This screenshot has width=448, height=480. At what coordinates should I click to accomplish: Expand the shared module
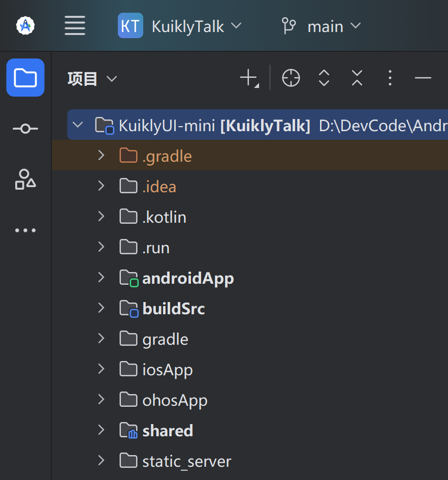point(101,430)
